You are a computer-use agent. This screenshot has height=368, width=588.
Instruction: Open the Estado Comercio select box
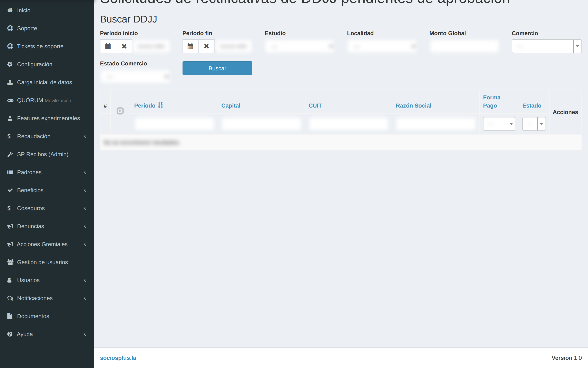pyautogui.click(x=135, y=77)
